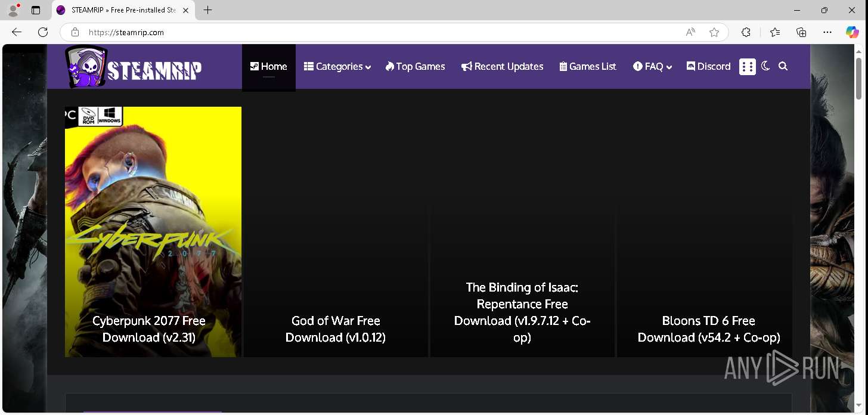This screenshot has width=868, height=415.
Task: Close the STEAMRIP tab
Action: [186, 10]
